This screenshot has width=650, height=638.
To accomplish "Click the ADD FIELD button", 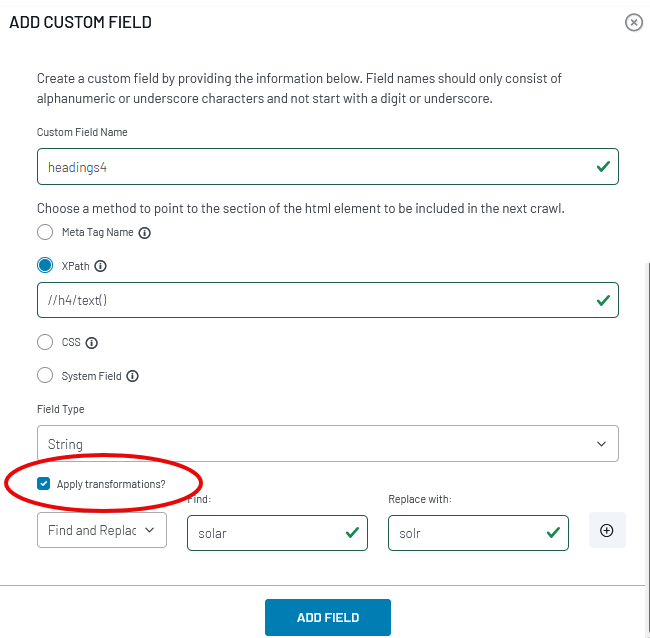I will [x=327, y=617].
